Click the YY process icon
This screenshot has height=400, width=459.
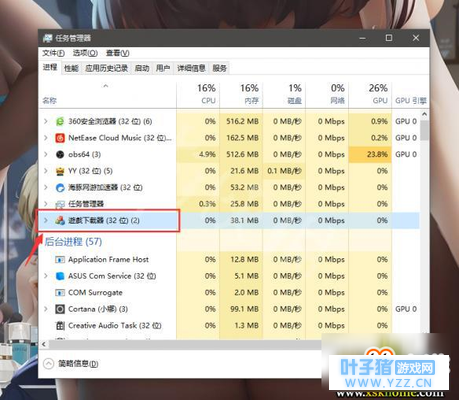[60, 171]
